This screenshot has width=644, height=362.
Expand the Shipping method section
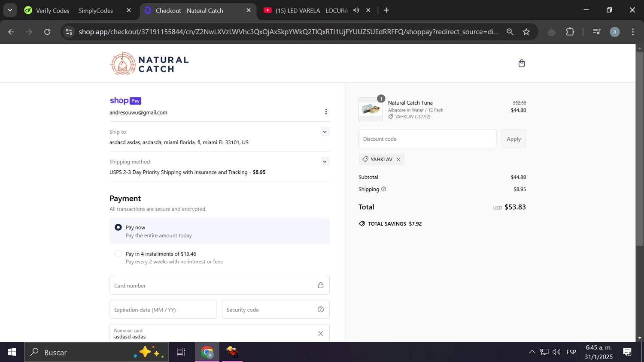[325, 162]
